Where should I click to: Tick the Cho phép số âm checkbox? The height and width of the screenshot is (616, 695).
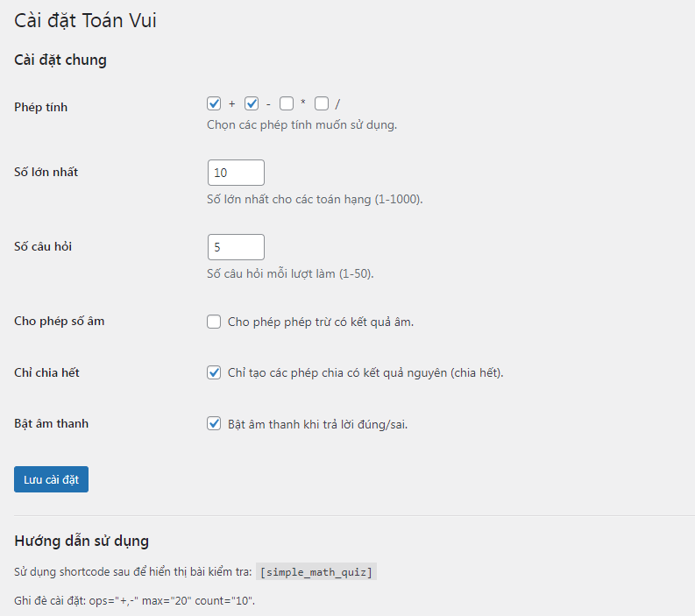click(214, 322)
